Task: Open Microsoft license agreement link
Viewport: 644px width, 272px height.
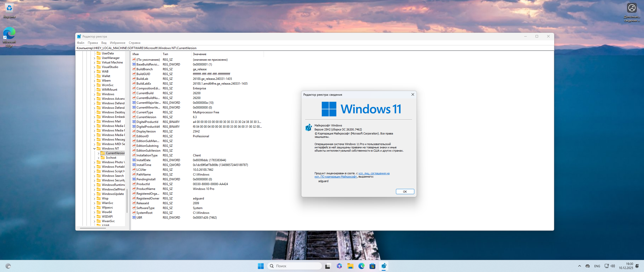Action: (x=374, y=173)
